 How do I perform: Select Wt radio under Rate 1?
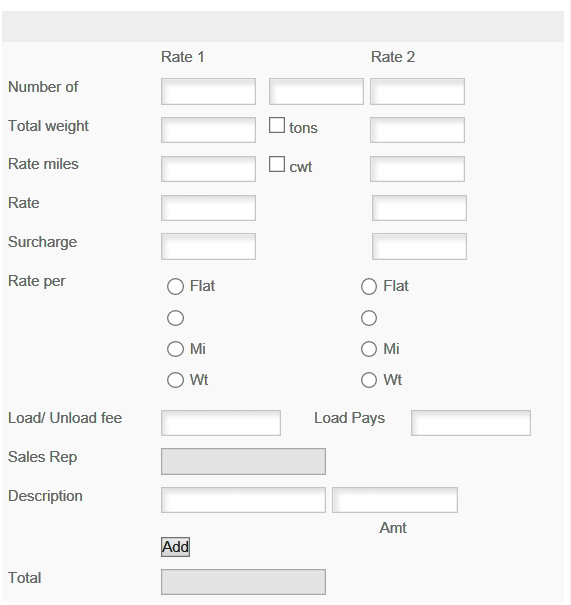175,380
